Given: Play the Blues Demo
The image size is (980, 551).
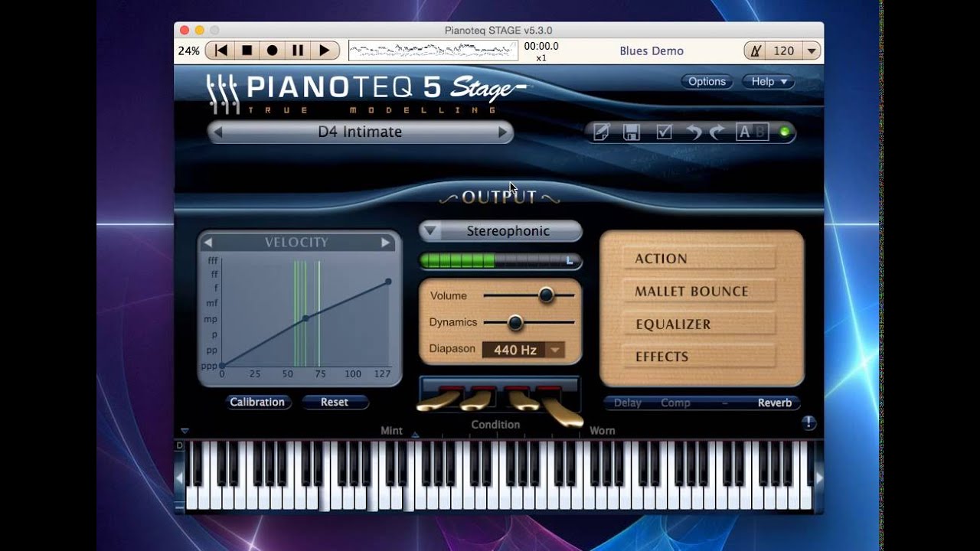Looking at the screenshot, I should (324, 51).
